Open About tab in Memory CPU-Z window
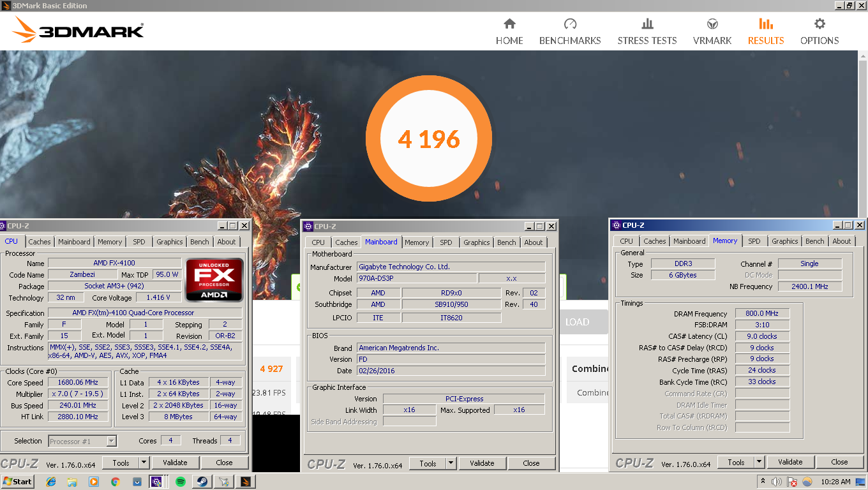868x490 pixels. coord(842,241)
